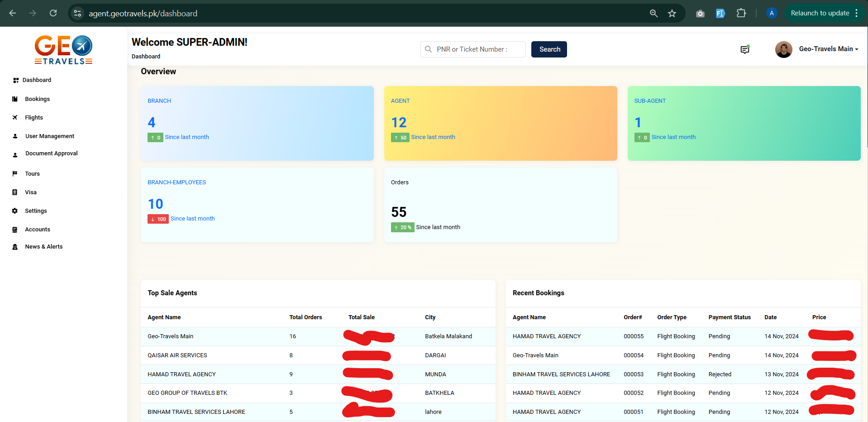Click the Flights airplane icon
This screenshot has height=422, width=868.
tap(15, 118)
